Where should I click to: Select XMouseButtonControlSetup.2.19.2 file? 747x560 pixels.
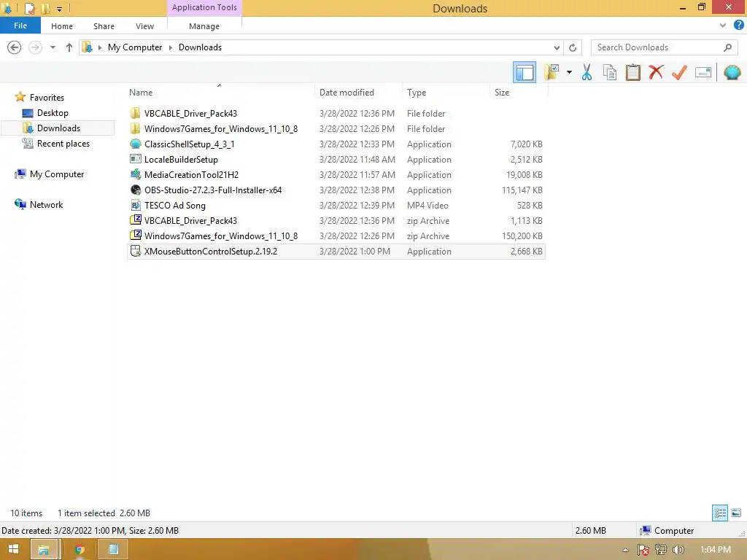336,252
